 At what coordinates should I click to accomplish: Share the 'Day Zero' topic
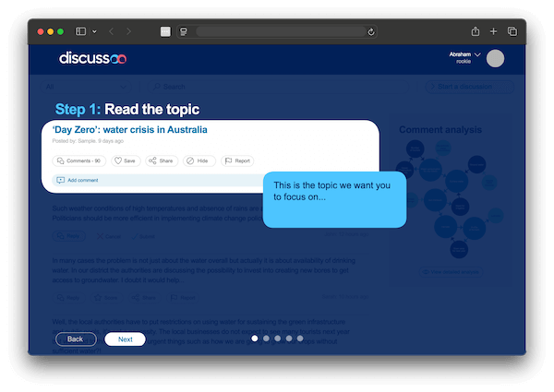[x=162, y=160]
